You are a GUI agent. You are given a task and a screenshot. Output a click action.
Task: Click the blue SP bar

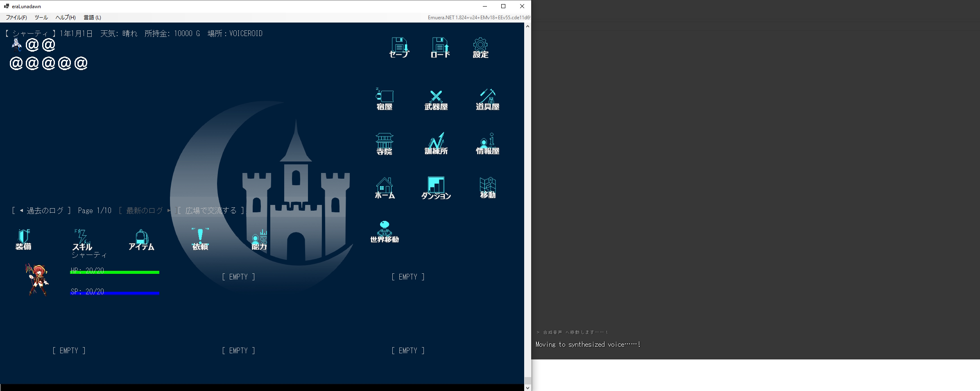115,293
